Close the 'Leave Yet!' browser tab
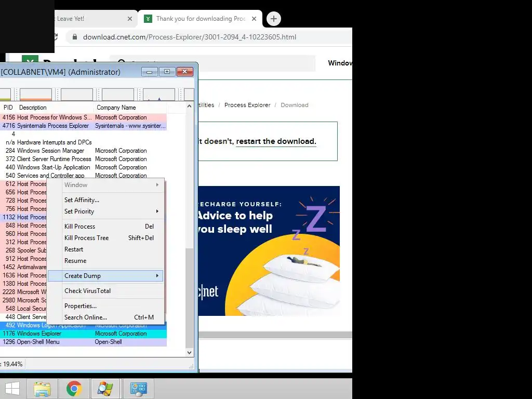 (x=129, y=19)
